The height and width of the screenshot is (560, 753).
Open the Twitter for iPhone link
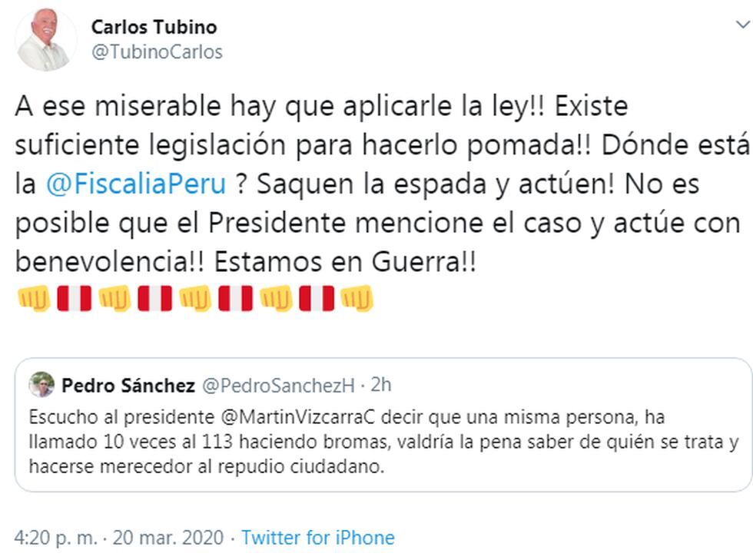pyautogui.click(x=317, y=537)
